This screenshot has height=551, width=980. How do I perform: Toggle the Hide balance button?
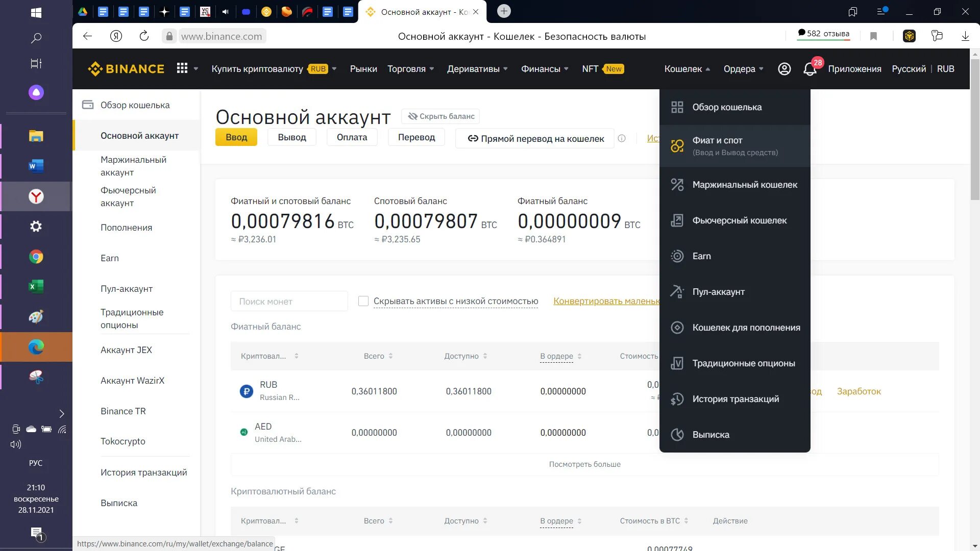[x=440, y=116]
